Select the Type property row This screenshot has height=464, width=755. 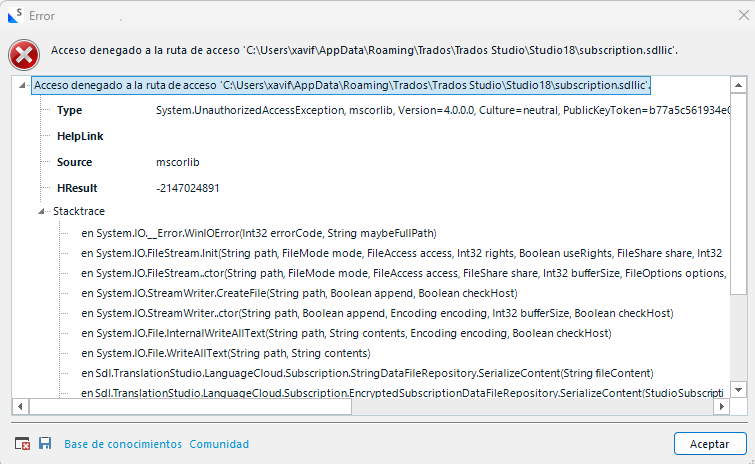[393, 110]
